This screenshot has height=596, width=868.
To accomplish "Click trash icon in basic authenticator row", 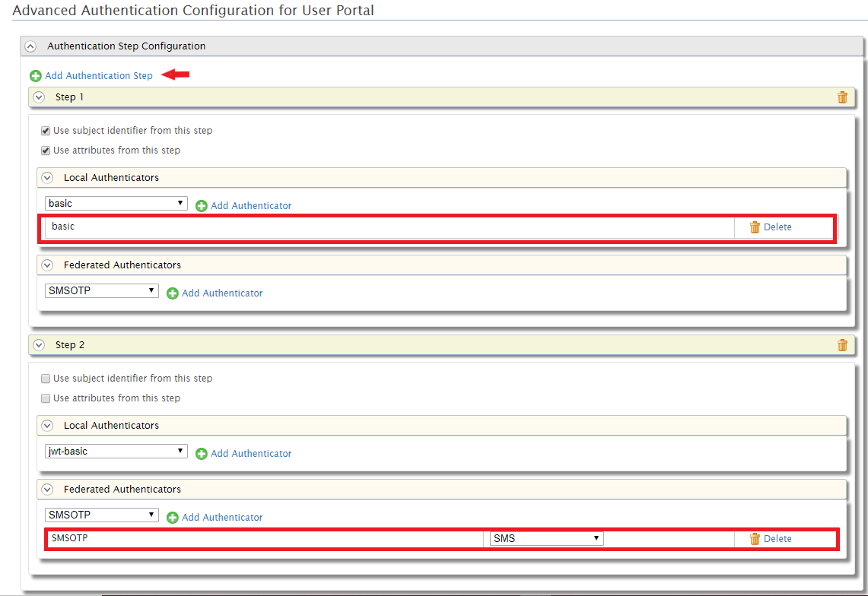I will 755,227.
